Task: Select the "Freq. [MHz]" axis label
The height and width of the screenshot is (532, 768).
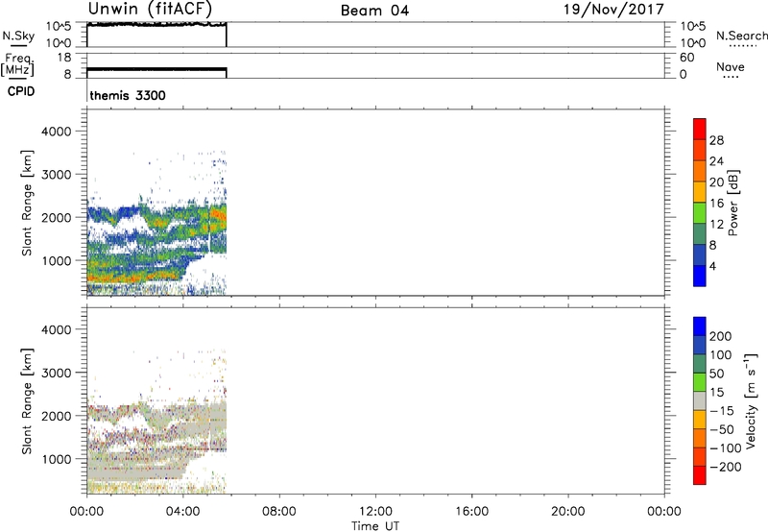Action: [x=17, y=64]
